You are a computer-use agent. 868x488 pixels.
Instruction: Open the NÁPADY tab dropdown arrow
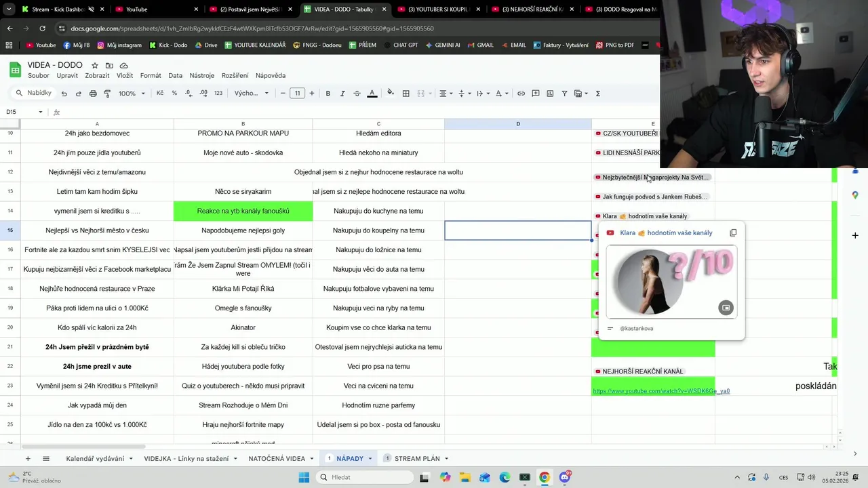370,459
